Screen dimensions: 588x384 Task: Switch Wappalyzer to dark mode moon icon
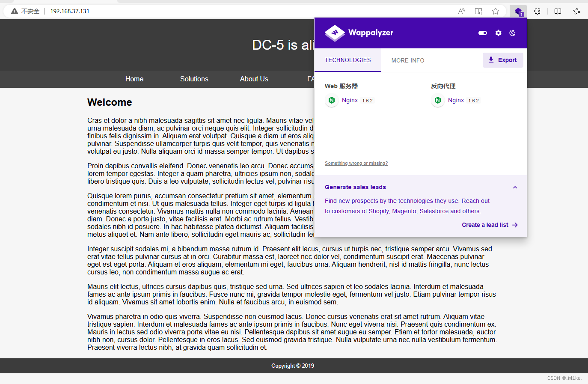coord(513,33)
